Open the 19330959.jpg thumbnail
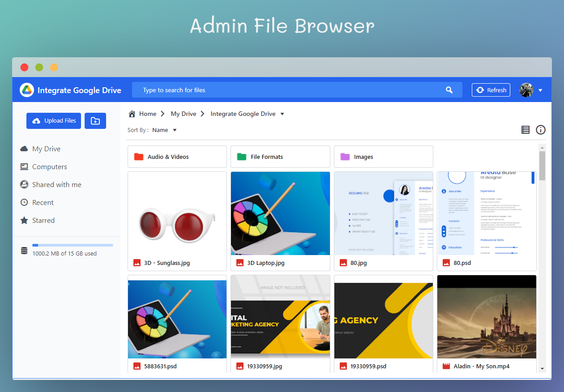564x392 pixels. click(280, 317)
